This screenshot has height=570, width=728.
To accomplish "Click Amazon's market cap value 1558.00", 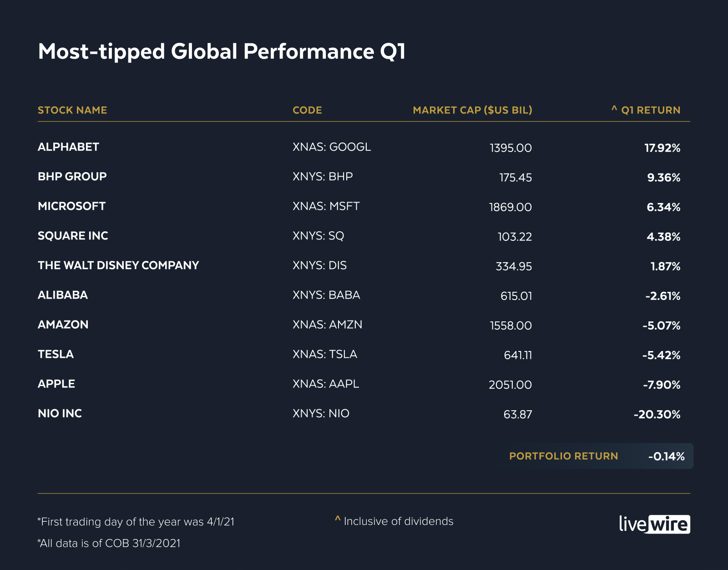I will click(511, 326).
